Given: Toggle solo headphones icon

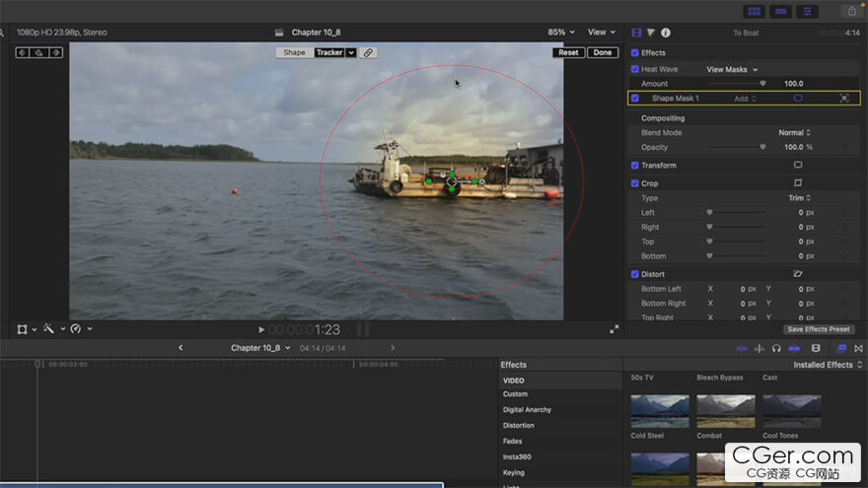Looking at the screenshot, I should pyautogui.click(x=776, y=349).
